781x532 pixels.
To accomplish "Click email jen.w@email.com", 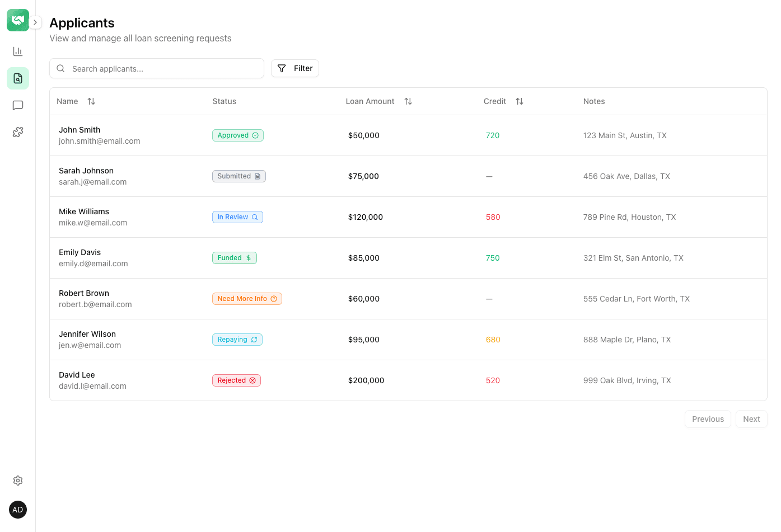I will [x=90, y=345].
